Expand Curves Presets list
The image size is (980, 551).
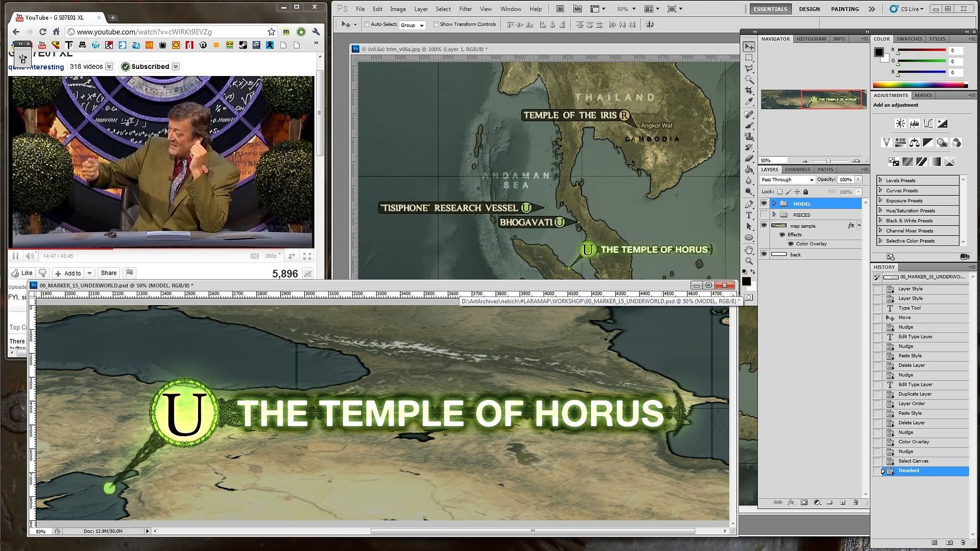(880, 190)
